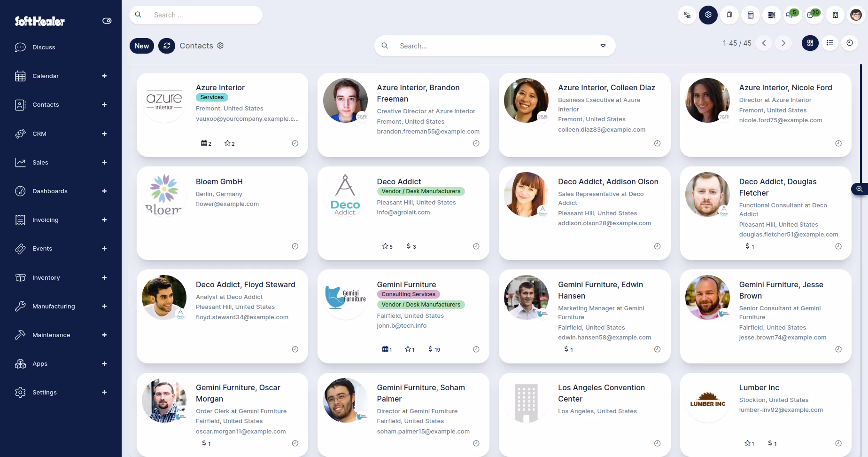Image resolution: width=868 pixels, height=457 pixels.
Task: Switch to Activity view
Action: [x=850, y=43]
